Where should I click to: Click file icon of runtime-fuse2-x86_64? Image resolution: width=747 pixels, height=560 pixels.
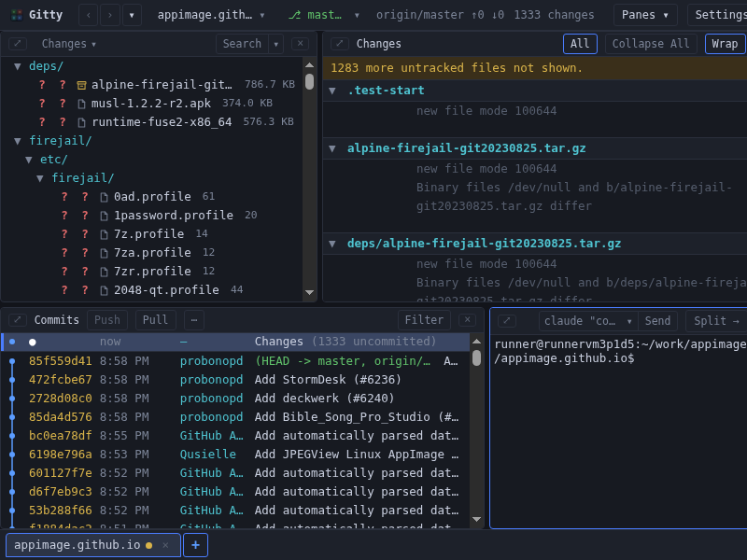click(x=81, y=122)
